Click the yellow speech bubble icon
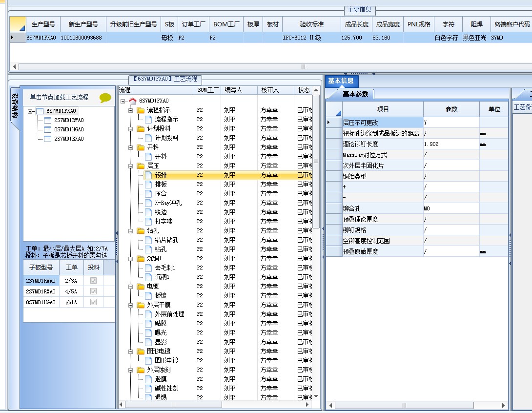Image resolution: width=532 pixels, height=413 pixels. click(105, 98)
